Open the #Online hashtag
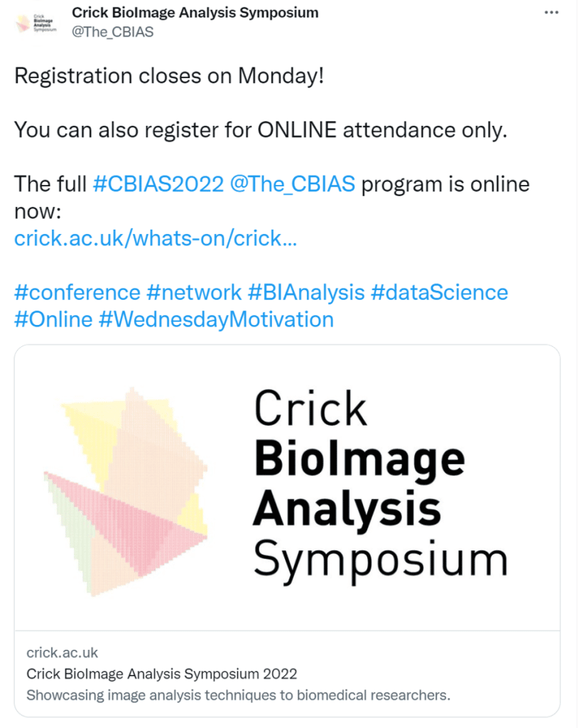This screenshot has height=728, width=579. pos(53,319)
